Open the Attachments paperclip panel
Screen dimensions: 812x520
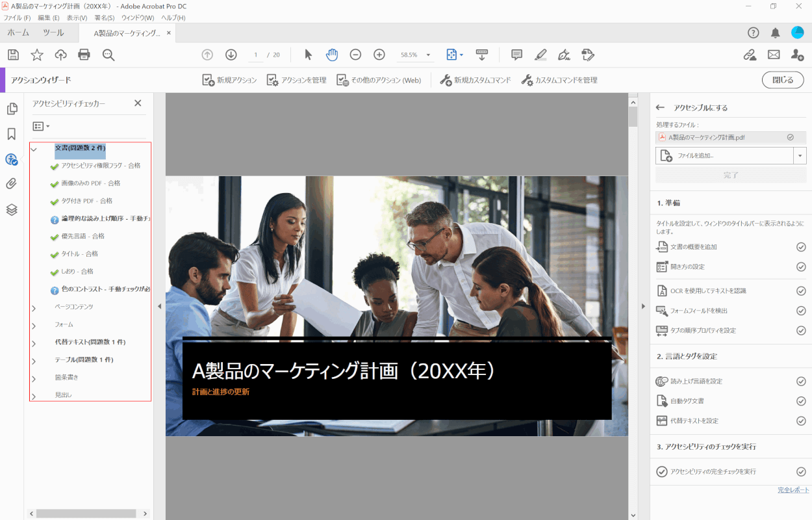[12, 184]
